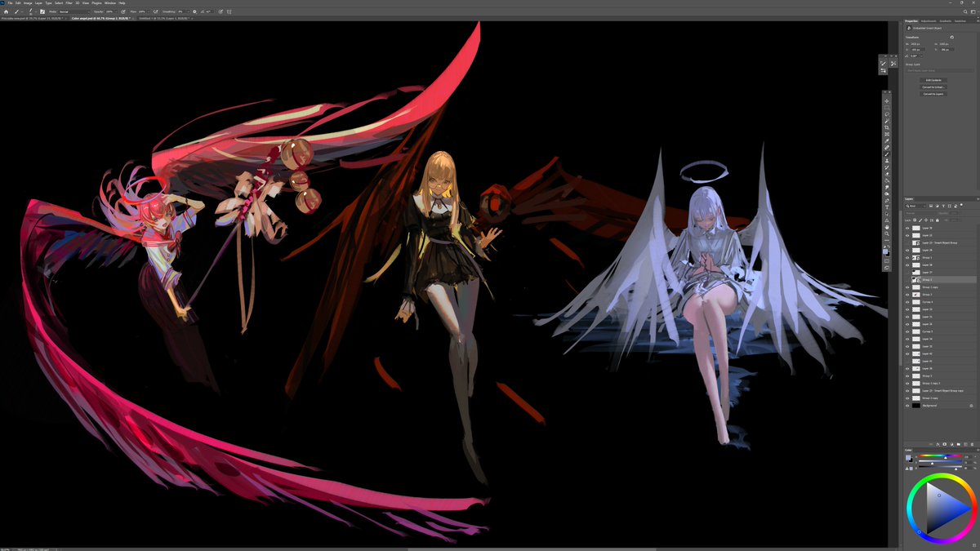The image size is (980, 551).
Task: Click the create new layer icon
Action: click(965, 444)
